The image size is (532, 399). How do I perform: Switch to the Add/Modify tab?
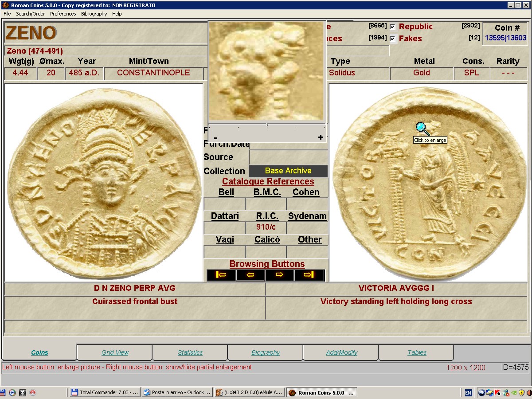coord(341,352)
